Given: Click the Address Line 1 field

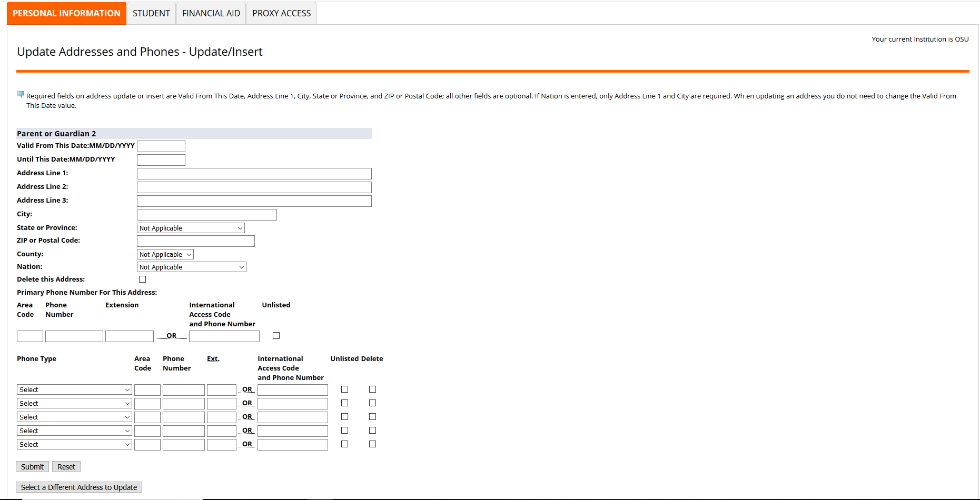Looking at the screenshot, I should coord(254,173).
